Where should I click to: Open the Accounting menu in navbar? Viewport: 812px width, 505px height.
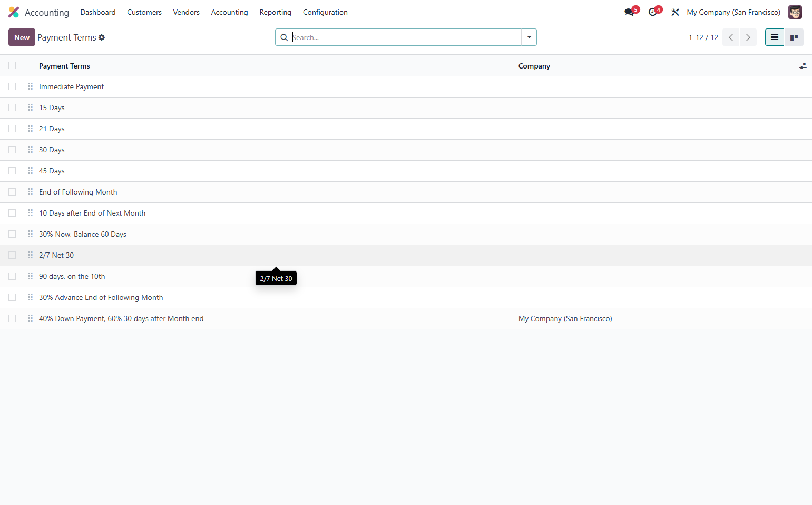click(229, 12)
